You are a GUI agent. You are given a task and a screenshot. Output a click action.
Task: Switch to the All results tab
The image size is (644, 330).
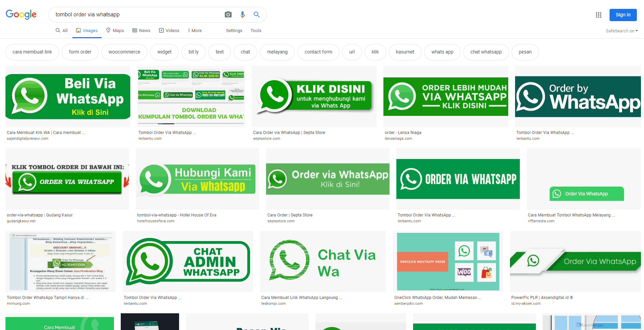point(62,31)
